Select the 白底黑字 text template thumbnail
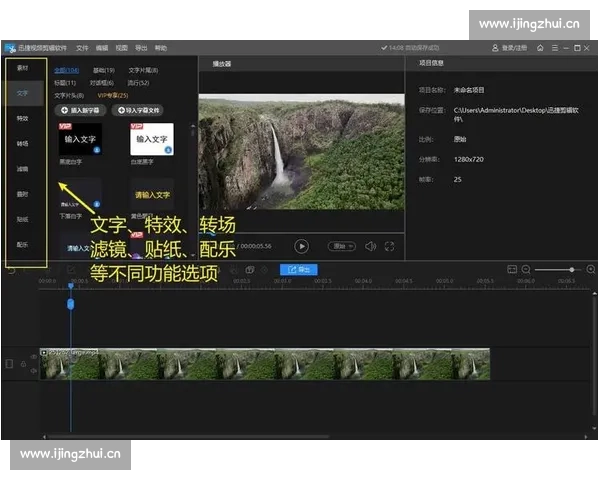Viewport: 600px width, 480px height. click(151, 140)
